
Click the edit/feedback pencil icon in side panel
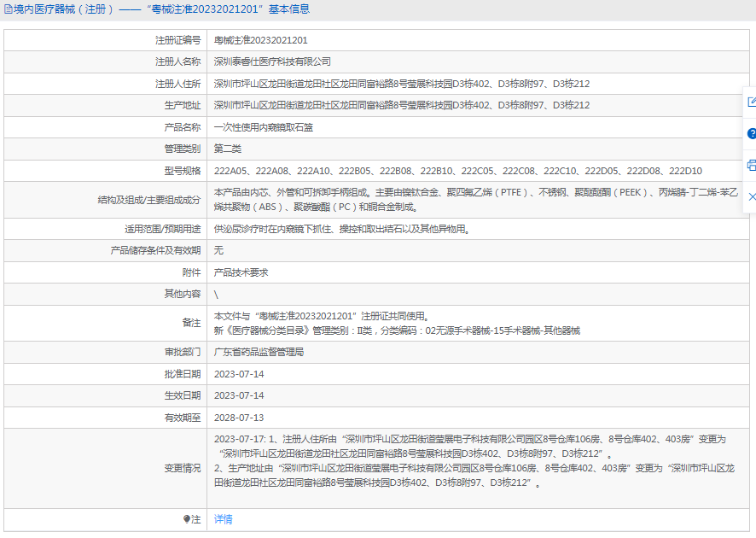[x=751, y=102]
